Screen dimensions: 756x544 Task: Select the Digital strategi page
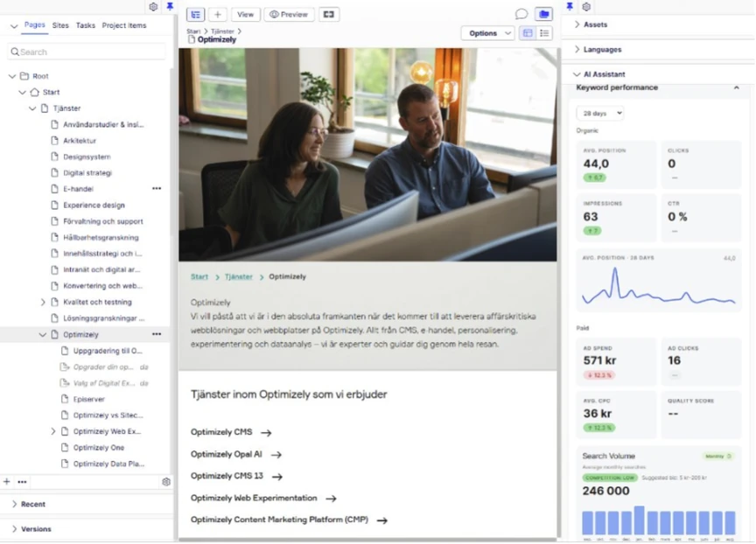[87, 173]
